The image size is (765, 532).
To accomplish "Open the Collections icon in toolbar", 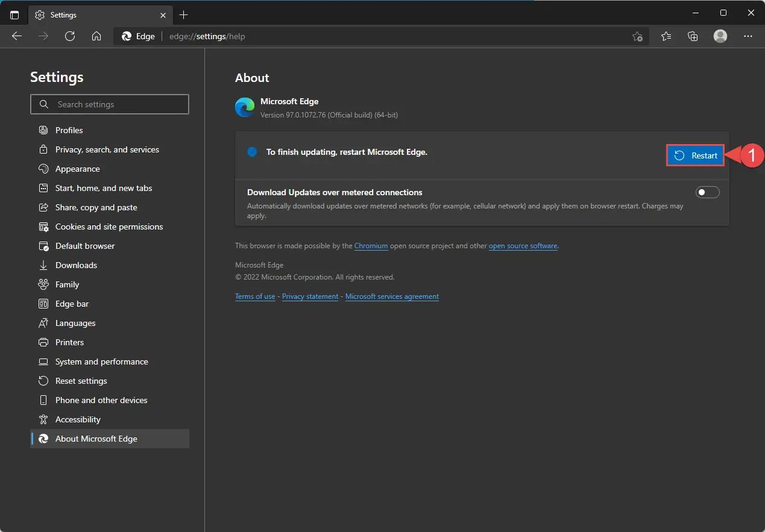I will pos(693,36).
